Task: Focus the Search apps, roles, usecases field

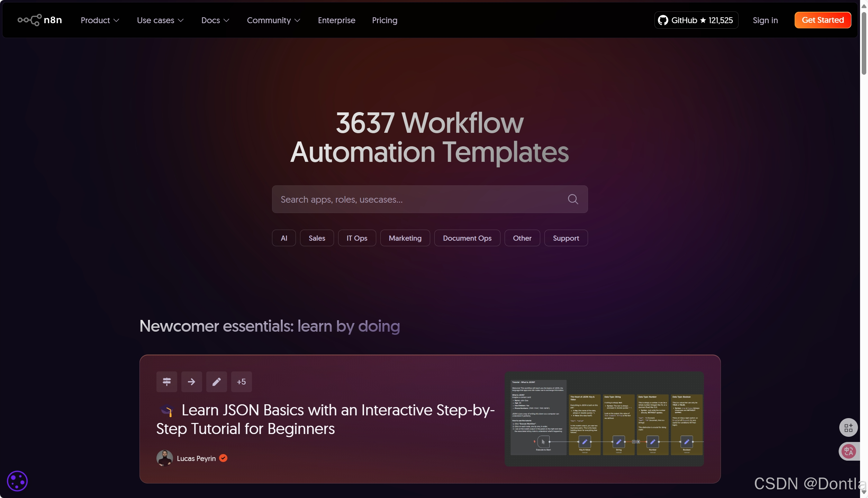Action: (430, 199)
